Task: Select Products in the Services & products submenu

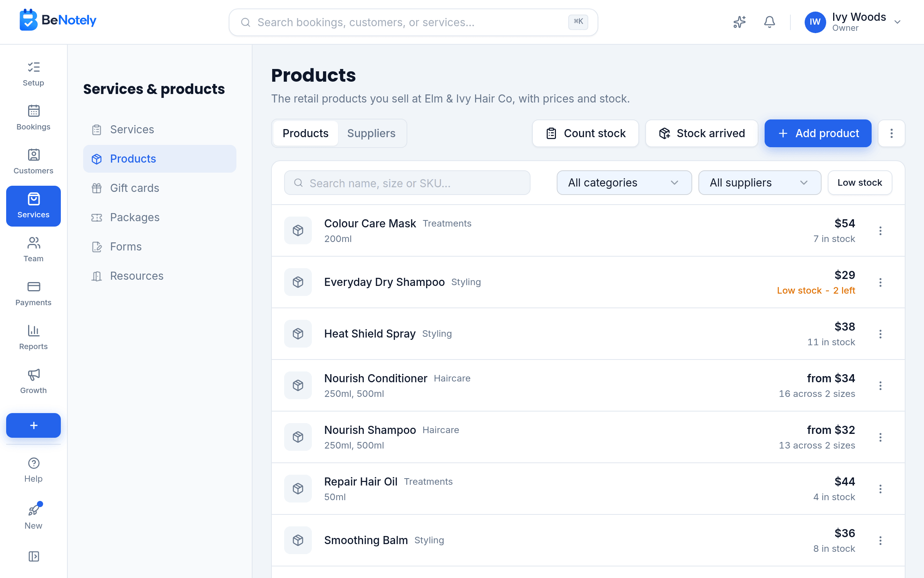Action: coord(160,159)
